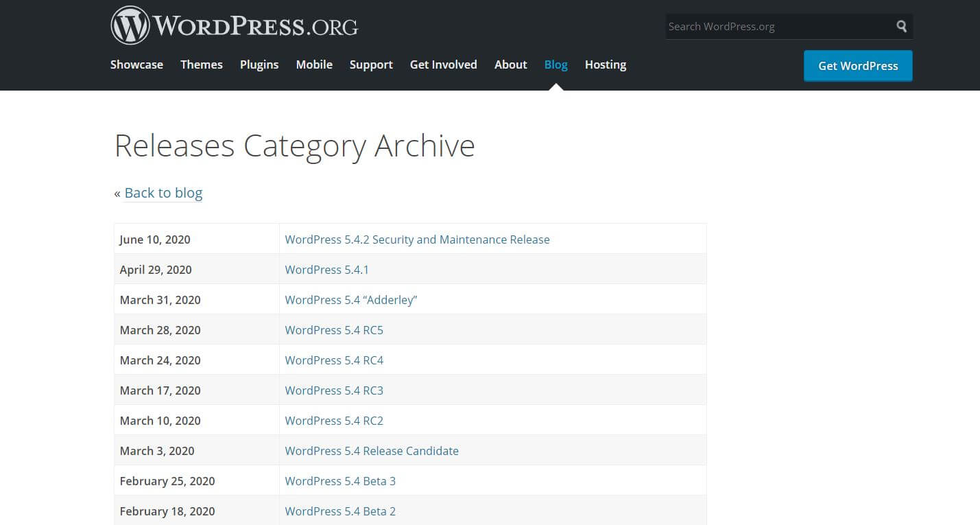Image resolution: width=980 pixels, height=525 pixels.
Task: Open the WordPress 5.4 Beta 3 post
Action: point(340,481)
